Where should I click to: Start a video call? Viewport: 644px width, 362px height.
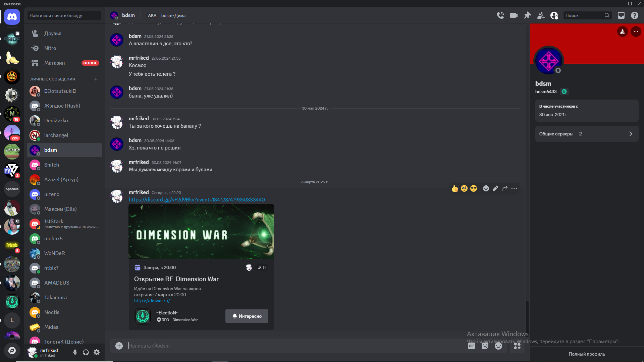pyautogui.click(x=514, y=15)
